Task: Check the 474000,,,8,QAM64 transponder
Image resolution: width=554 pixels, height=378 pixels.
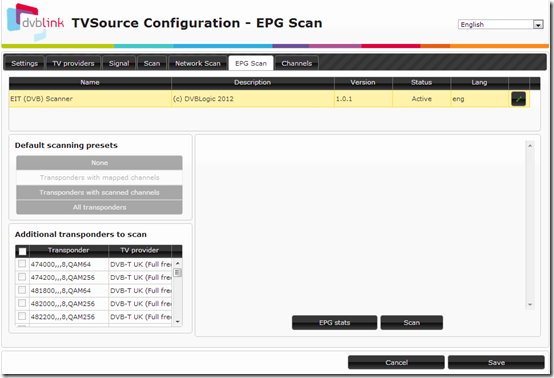Action: point(22,264)
